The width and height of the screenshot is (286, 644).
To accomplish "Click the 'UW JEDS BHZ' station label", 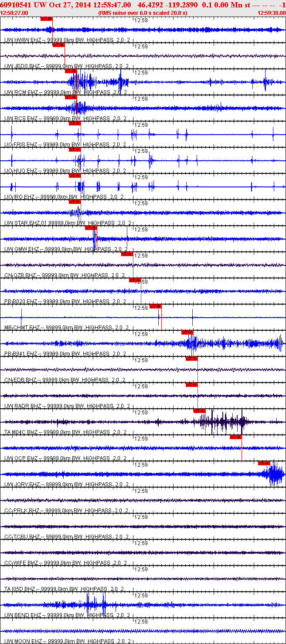I will click(x=20, y=66).
